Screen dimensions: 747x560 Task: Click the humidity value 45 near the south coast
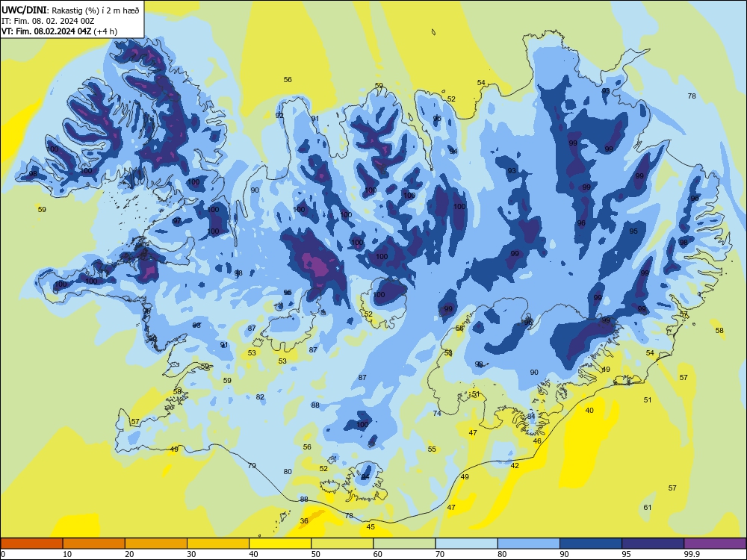coord(371,526)
